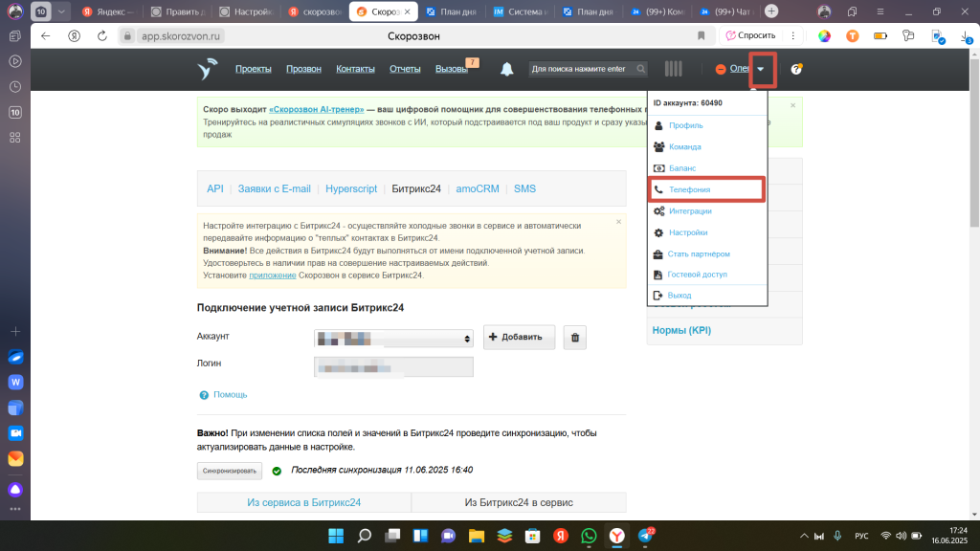Switch to the SMS tab

[x=525, y=188]
